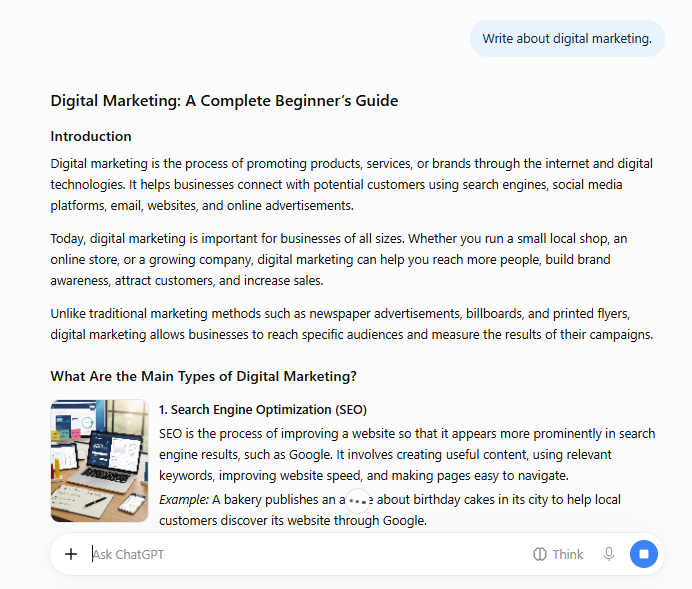Image resolution: width=692 pixels, height=589 pixels.
Task: Click the 'Introduction' heading
Action: pos(91,136)
